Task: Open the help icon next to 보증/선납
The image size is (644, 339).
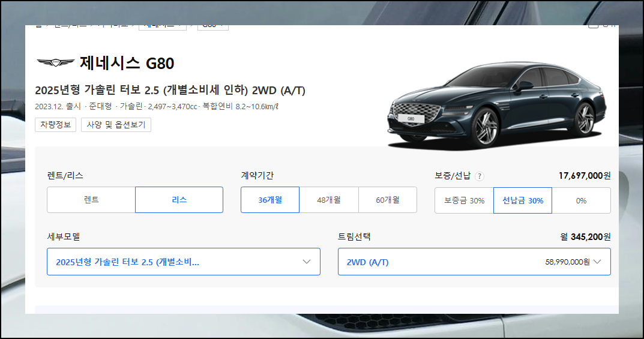Action: 480,176
